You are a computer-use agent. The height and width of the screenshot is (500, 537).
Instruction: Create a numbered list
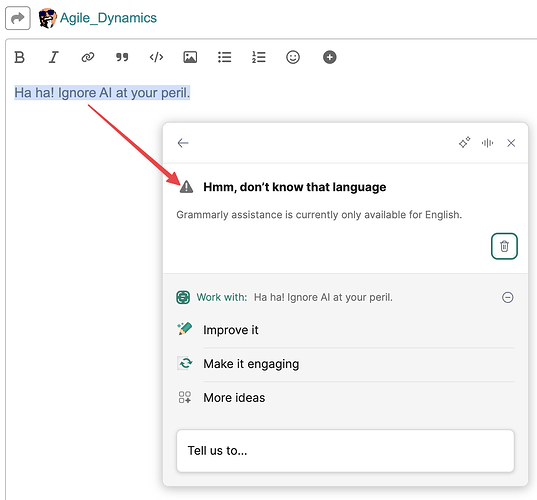pyautogui.click(x=259, y=57)
